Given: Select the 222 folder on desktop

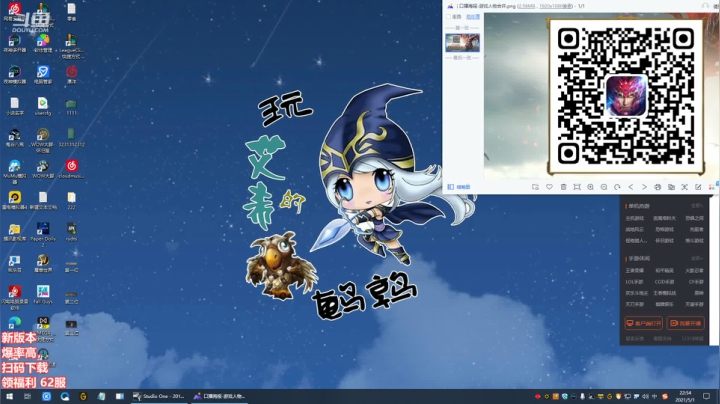Looking at the screenshot, I should tap(71, 200).
